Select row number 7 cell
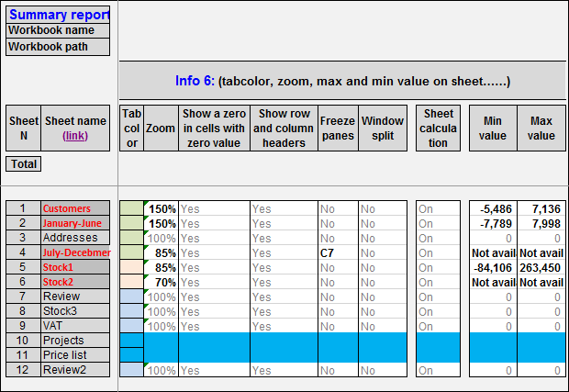This screenshot has height=392, width=569. [x=23, y=297]
